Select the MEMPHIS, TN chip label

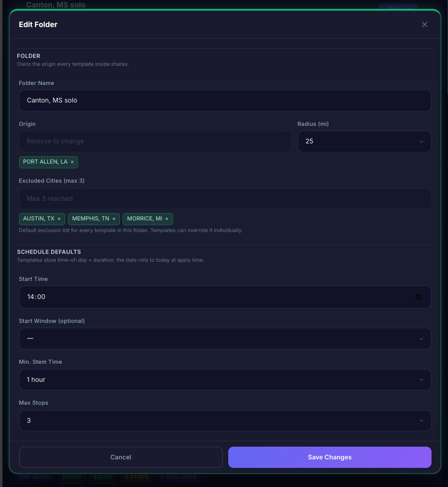(x=91, y=219)
